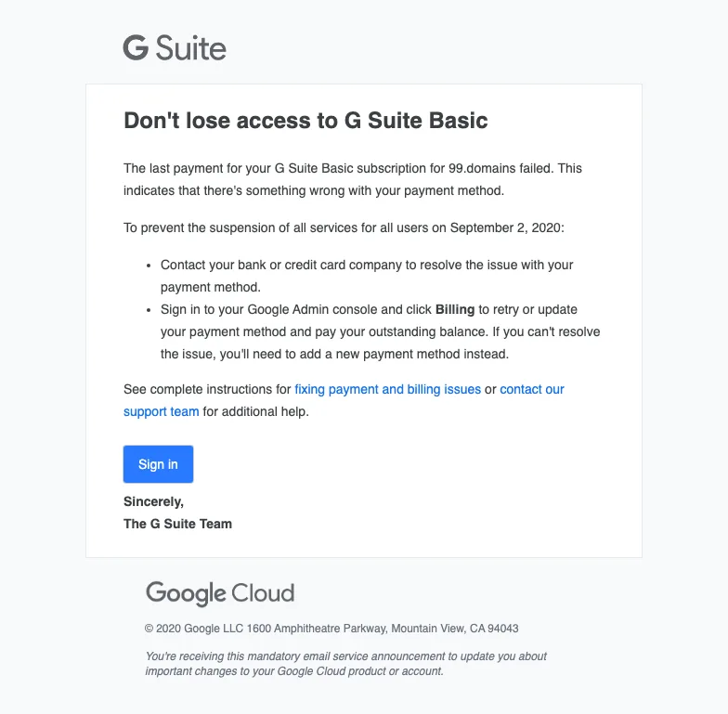Click the bold Billing word in instructions
The image size is (728, 714).
pos(455,310)
